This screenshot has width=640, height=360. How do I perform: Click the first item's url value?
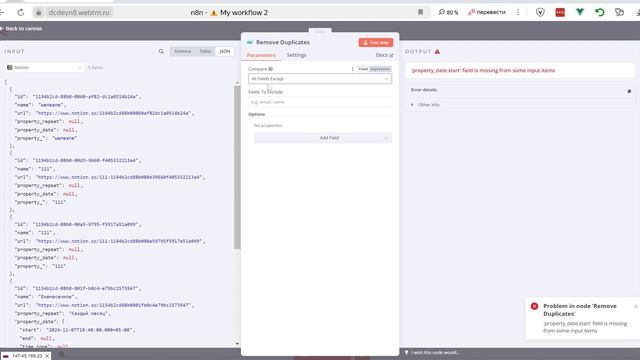point(114,113)
